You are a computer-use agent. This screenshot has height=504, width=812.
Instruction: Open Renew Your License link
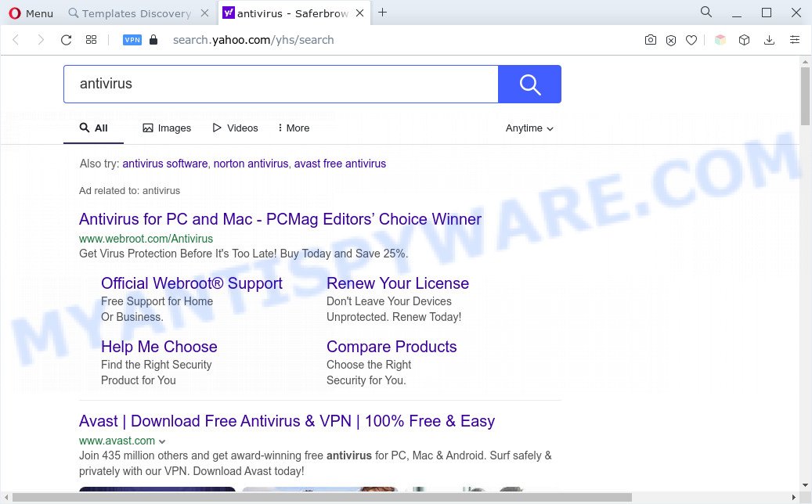point(398,283)
